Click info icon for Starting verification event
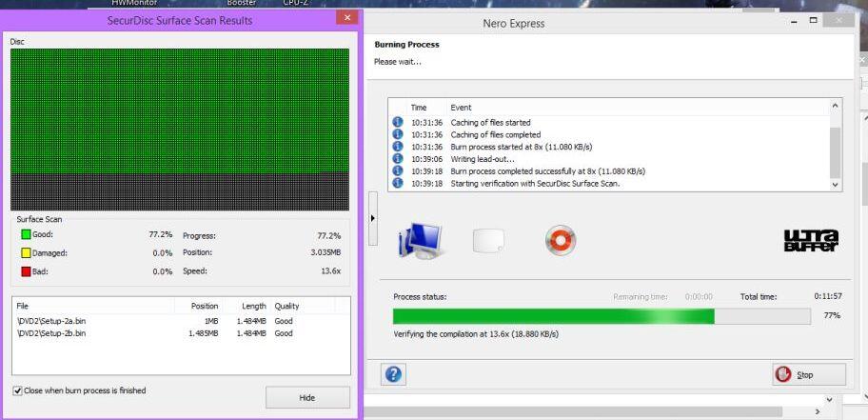 click(398, 183)
